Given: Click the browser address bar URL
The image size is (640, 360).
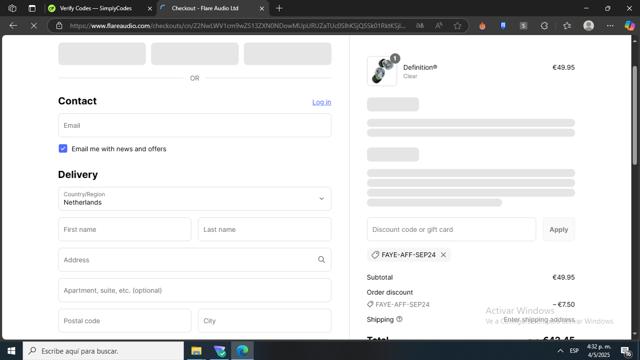Looking at the screenshot, I should coord(238,26).
